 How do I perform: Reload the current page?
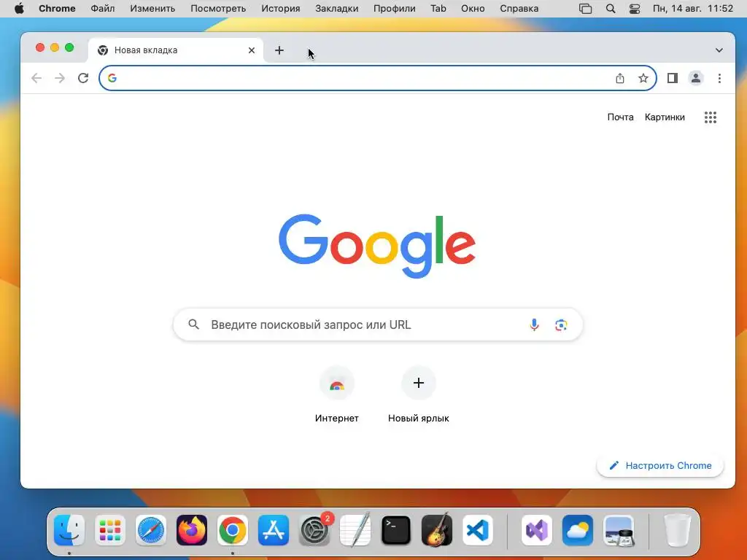[83, 78]
